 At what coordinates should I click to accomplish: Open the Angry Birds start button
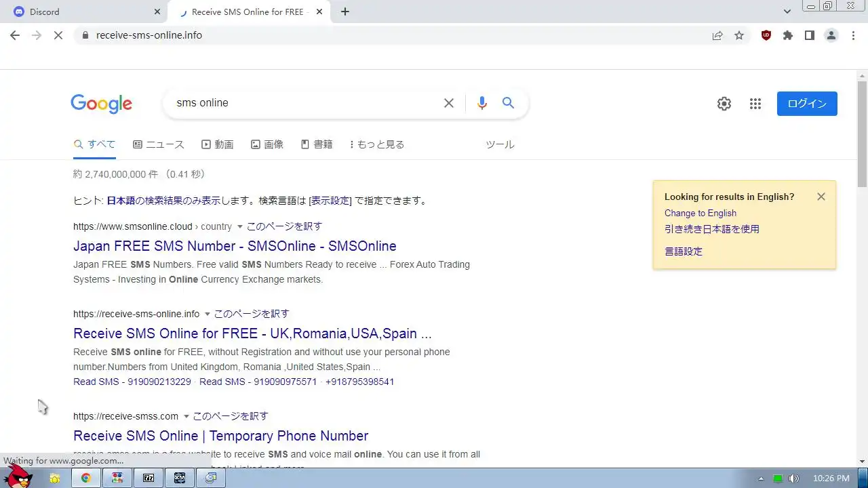pyautogui.click(x=18, y=477)
